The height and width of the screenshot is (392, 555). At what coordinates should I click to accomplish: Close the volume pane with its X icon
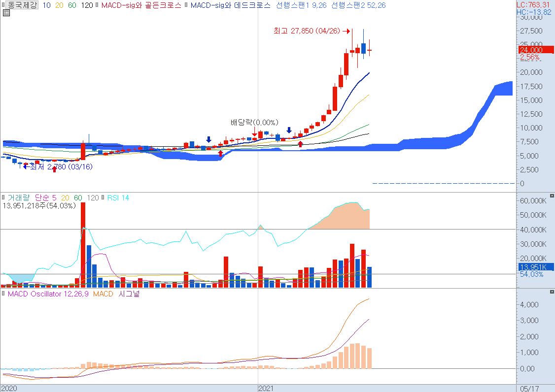[552, 196]
